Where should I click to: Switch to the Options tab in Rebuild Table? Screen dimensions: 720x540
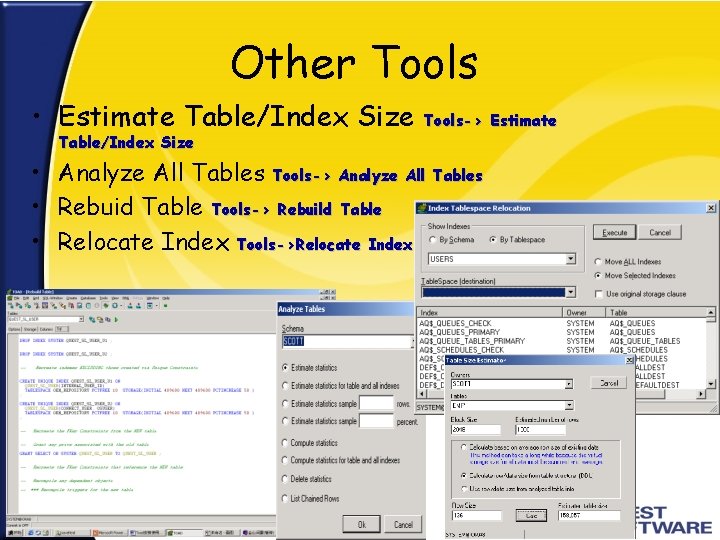14,329
